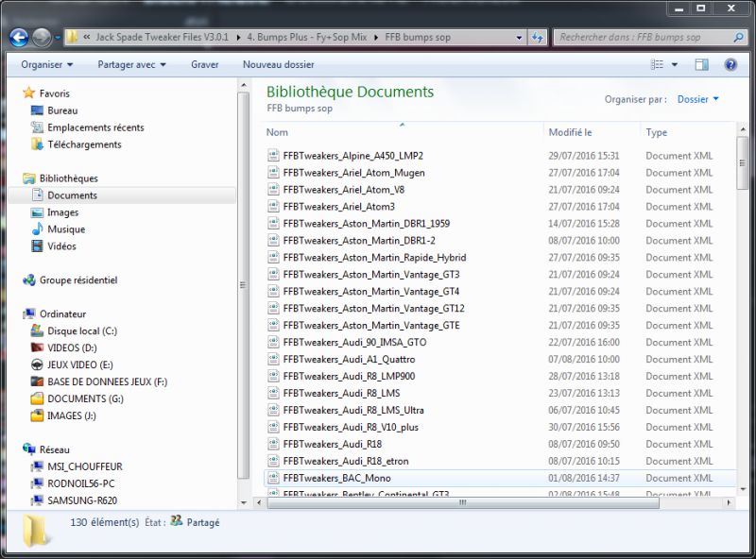This screenshot has width=756, height=559.
Task: Open MSI_CHOUFFEUR network computer
Action: click(85, 466)
